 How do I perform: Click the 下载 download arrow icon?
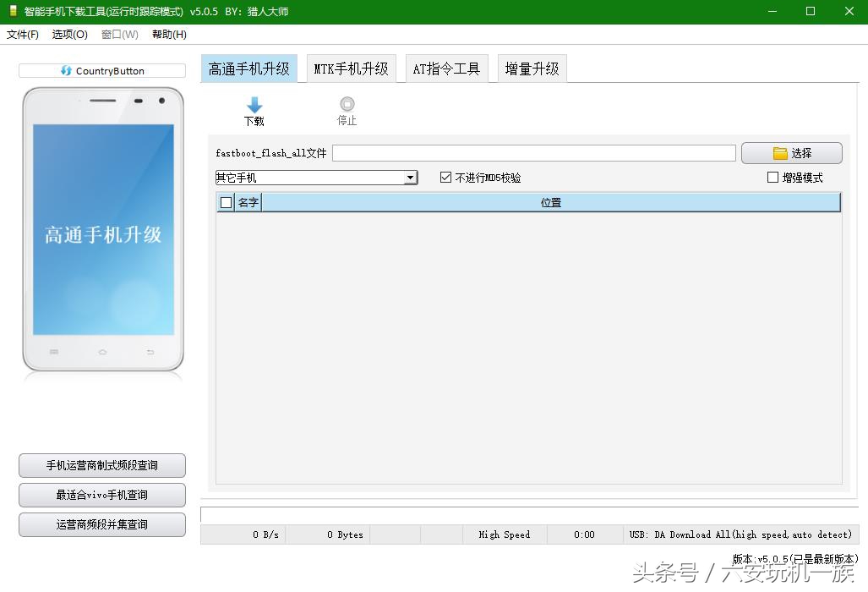254,106
